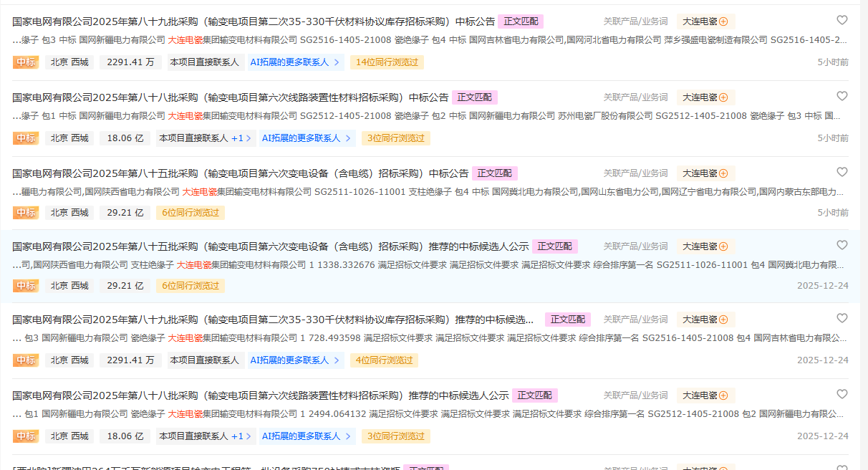Expand AI拓展的更多联系人 in 第八十九批 推荐候选 row
868x470 pixels.
pos(295,360)
